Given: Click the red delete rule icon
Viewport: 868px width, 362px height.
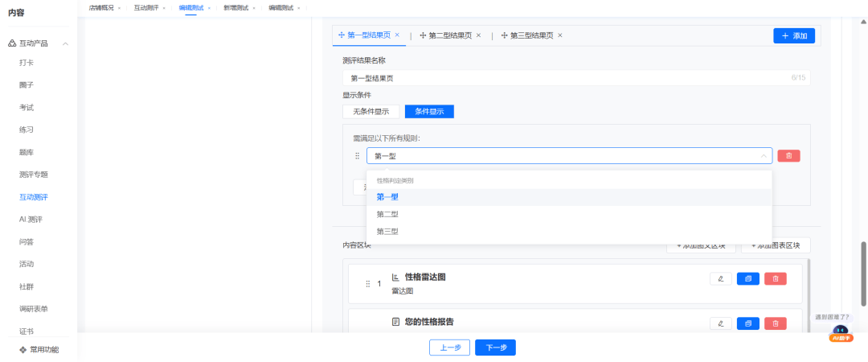Looking at the screenshot, I should [788, 156].
